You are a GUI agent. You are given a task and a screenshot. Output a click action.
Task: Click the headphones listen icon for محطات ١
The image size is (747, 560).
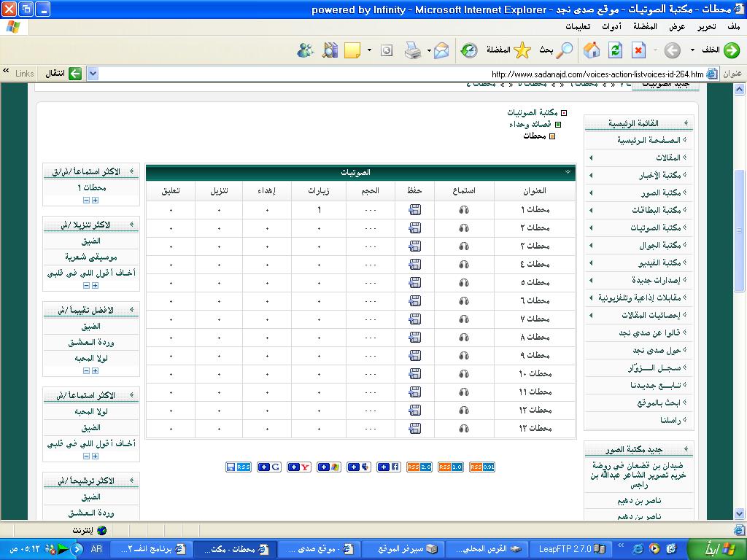pyautogui.click(x=464, y=209)
